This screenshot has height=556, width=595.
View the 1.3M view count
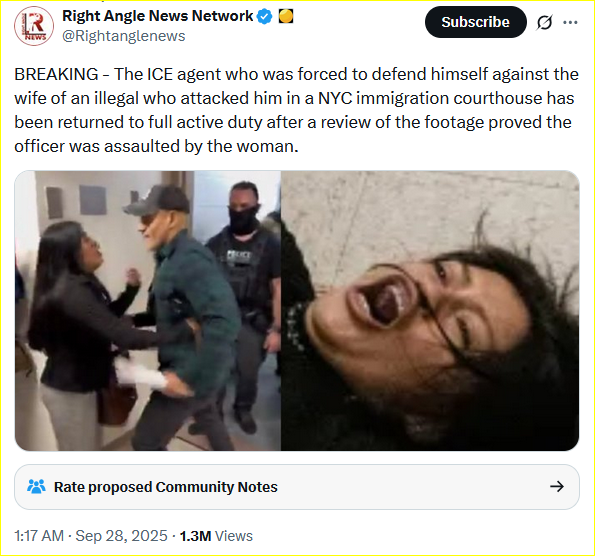(195, 536)
